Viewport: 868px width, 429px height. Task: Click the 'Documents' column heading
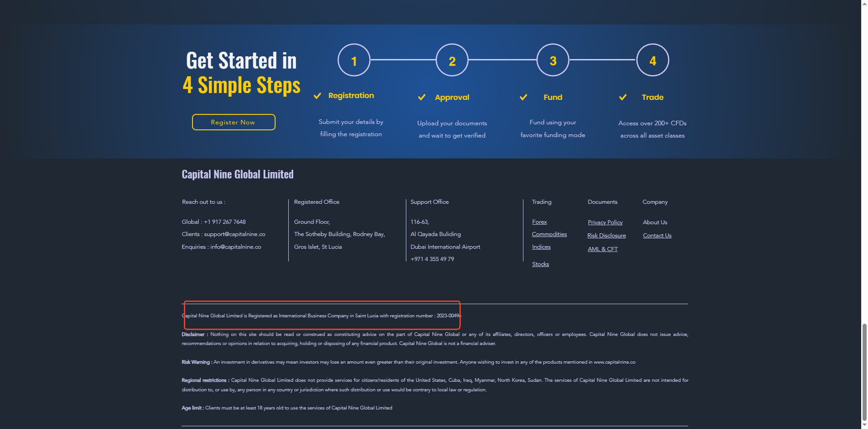point(602,202)
